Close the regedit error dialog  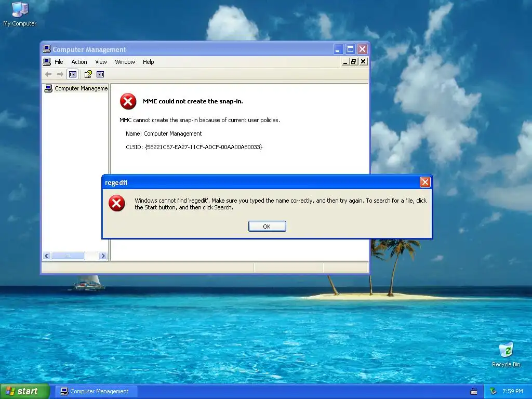425,182
